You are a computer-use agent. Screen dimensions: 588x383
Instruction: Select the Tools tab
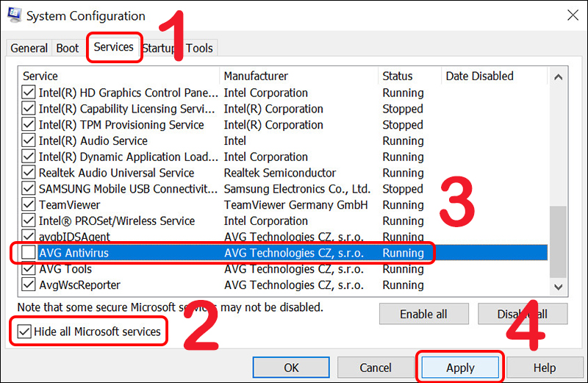tap(199, 49)
